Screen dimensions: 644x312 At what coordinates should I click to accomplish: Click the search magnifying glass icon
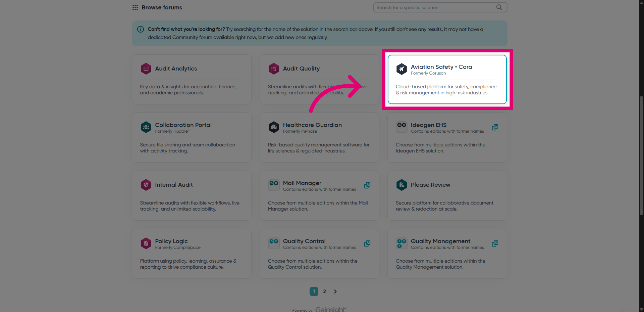pos(499,7)
